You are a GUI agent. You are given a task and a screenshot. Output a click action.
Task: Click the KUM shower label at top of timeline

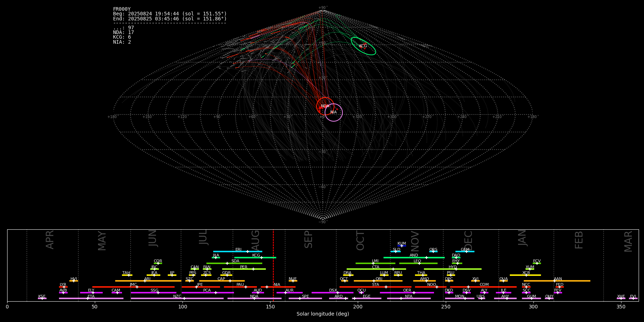[x=402, y=244]
